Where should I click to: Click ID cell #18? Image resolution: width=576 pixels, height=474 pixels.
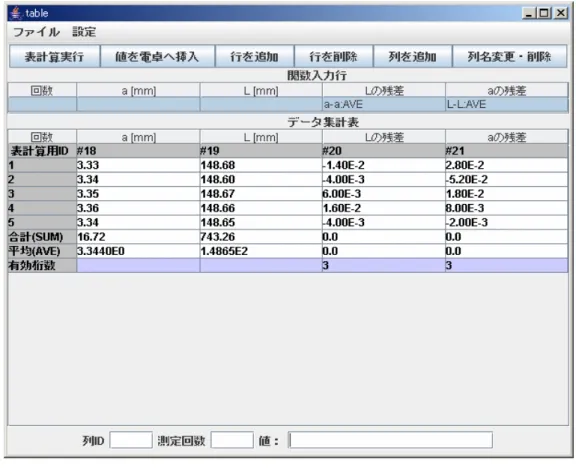(138, 151)
